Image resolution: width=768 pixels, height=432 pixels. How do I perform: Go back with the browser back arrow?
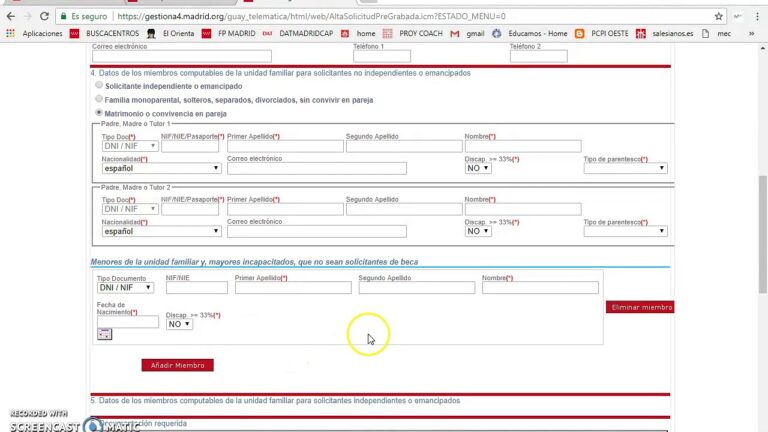click(x=11, y=16)
